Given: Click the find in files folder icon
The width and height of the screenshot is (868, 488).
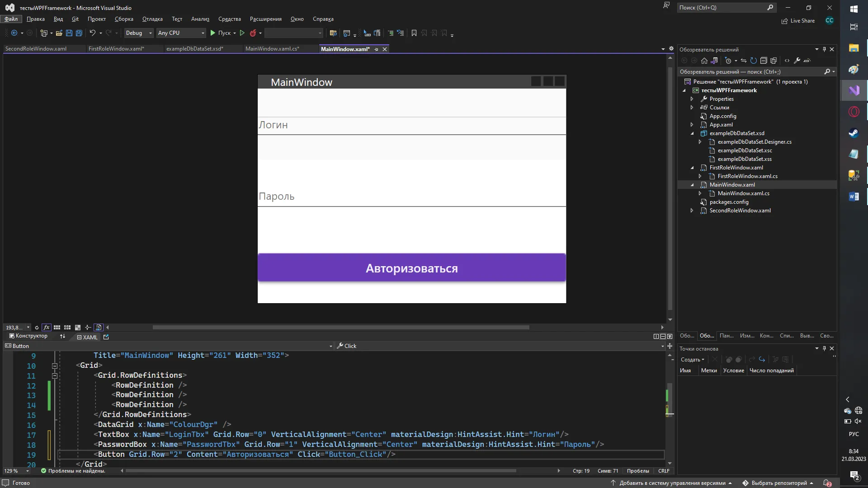Looking at the screenshot, I should [x=333, y=33].
